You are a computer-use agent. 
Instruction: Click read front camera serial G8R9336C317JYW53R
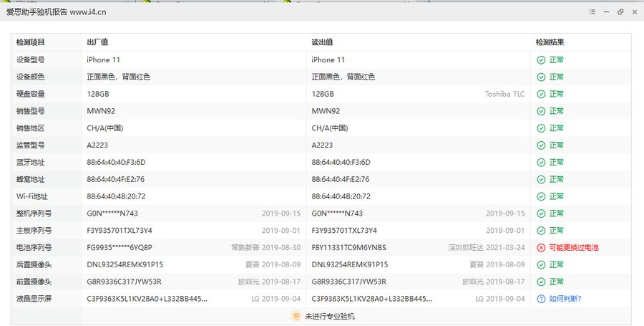pyautogui.click(x=348, y=282)
